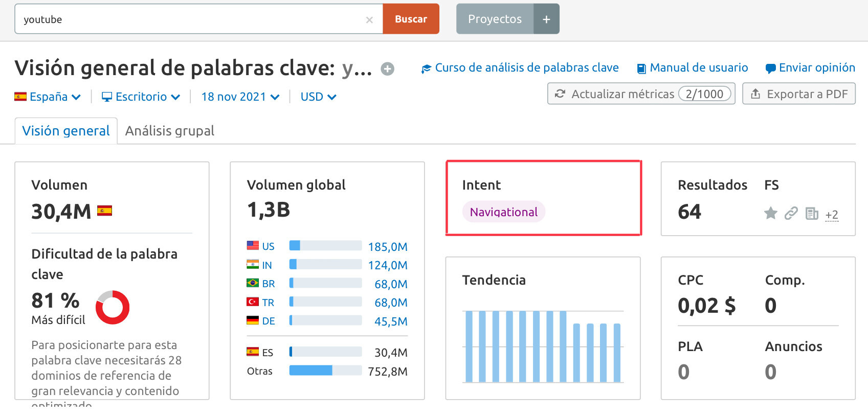Click the TR country link

point(268,303)
